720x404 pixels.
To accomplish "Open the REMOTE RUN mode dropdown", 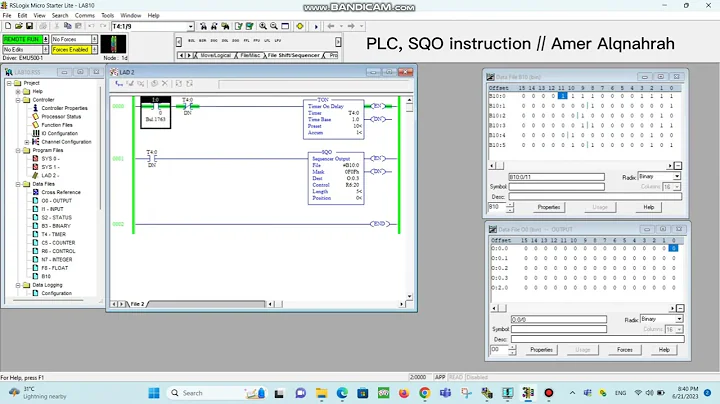I will coord(45,39).
